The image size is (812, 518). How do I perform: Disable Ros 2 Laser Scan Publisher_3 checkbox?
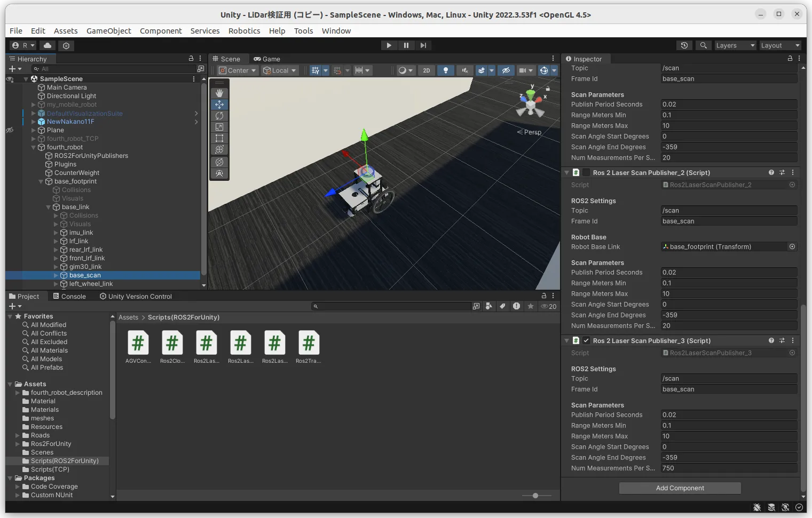click(586, 340)
